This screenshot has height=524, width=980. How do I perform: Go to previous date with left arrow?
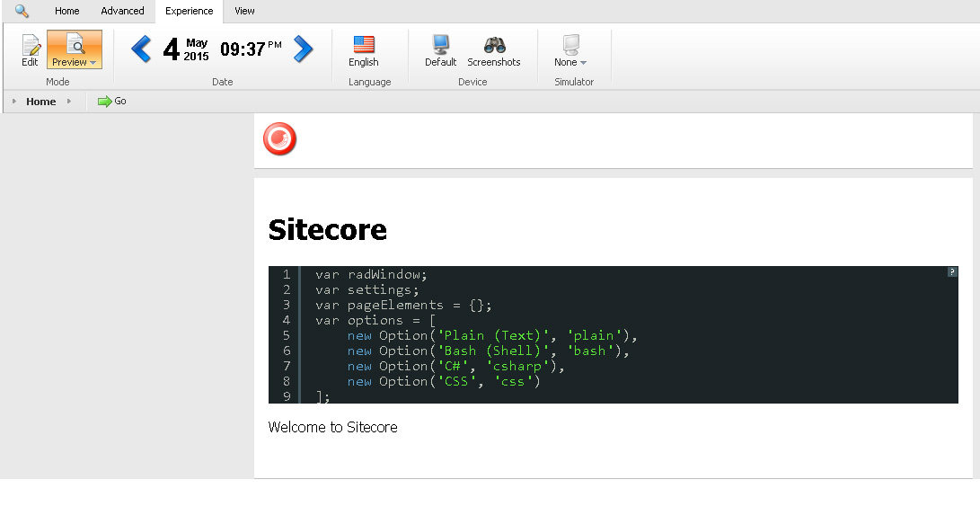point(141,49)
